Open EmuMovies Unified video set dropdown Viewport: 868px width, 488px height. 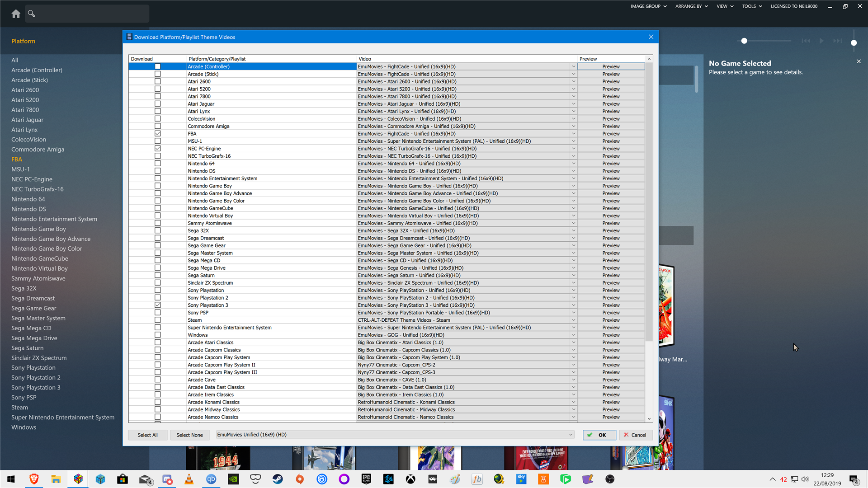tap(395, 435)
